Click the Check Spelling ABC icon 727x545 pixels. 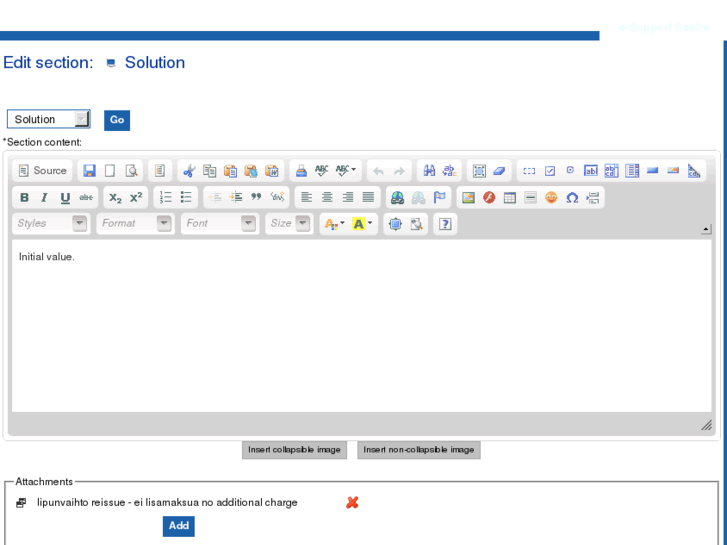[x=322, y=171]
